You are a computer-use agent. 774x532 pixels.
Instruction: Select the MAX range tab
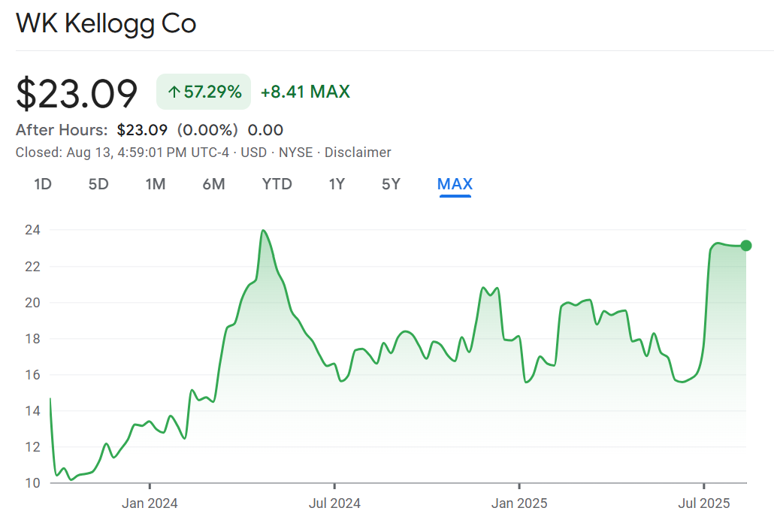(455, 184)
